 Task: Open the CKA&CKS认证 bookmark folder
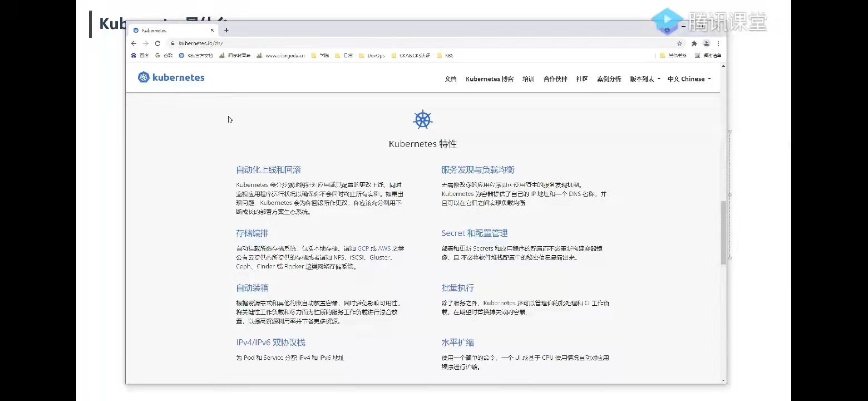411,56
